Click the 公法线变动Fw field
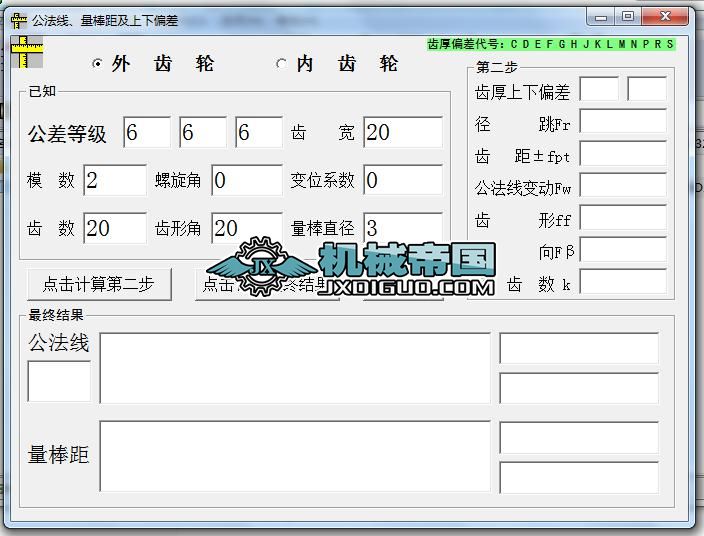Screen dimensions: 704x536 click(623, 185)
